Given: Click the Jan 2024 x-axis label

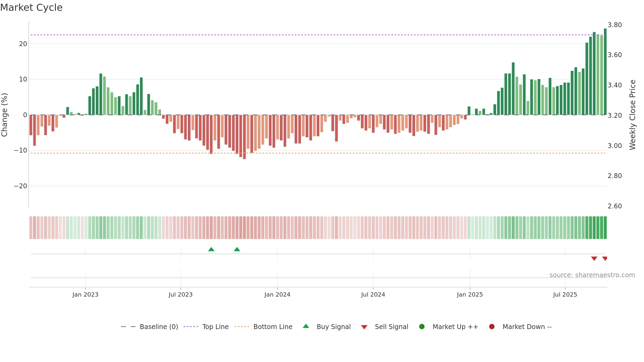Looking at the screenshot, I should point(277,295).
